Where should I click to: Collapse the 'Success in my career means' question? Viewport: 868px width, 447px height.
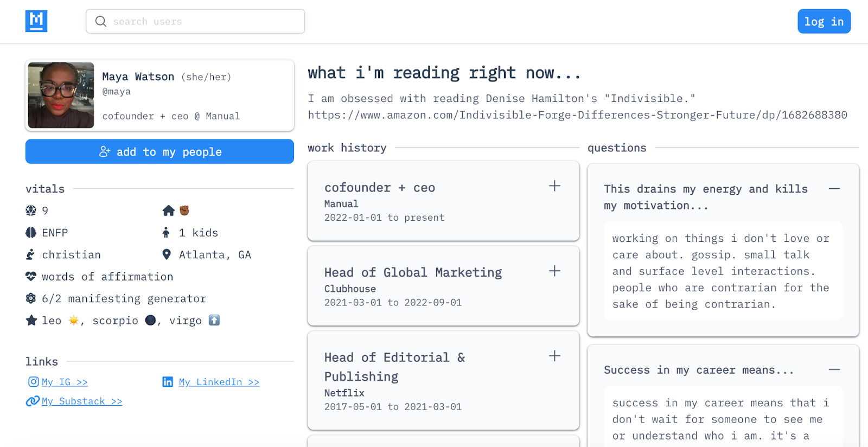[834, 370]
